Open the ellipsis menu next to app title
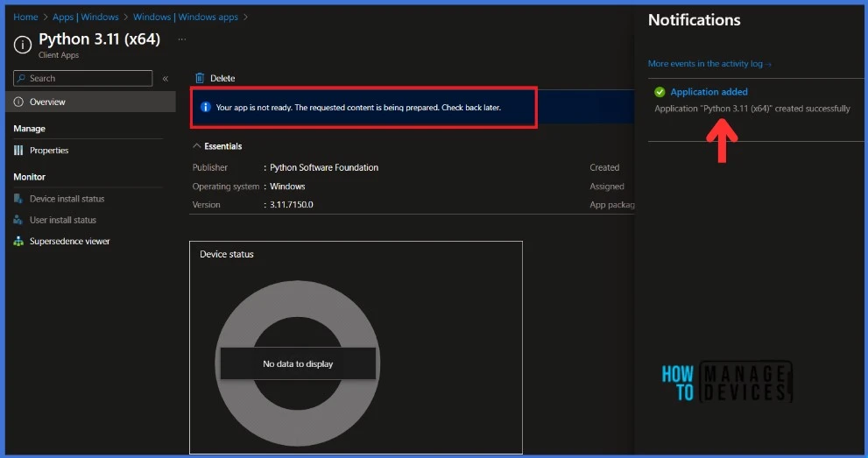868x458 pixels. point(181,39)
